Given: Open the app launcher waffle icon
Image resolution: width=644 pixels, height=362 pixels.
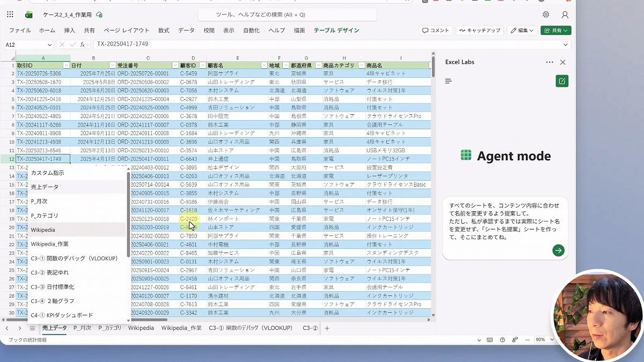Looking at the screenshot, I should 10,14.
